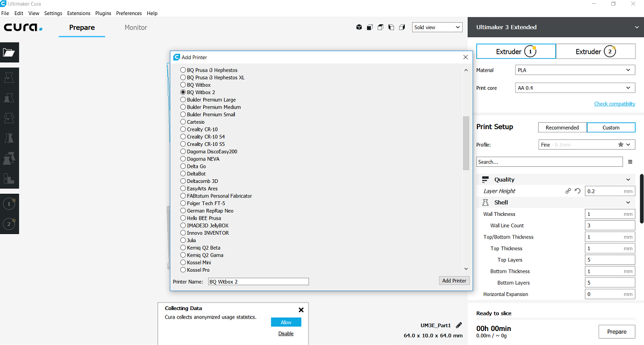Open the Settings menu
The image size is (644, 345).
53,13
